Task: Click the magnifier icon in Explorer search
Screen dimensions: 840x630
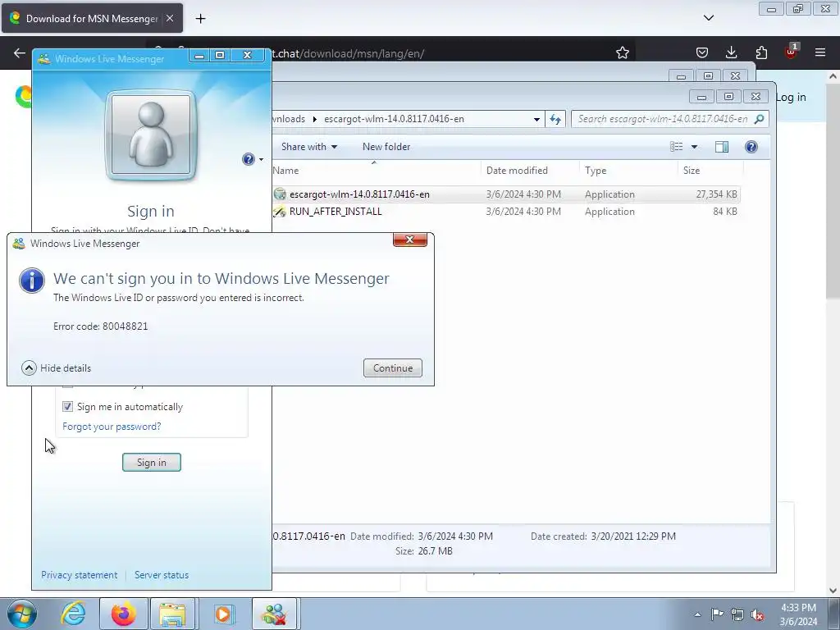Action: 759,119
